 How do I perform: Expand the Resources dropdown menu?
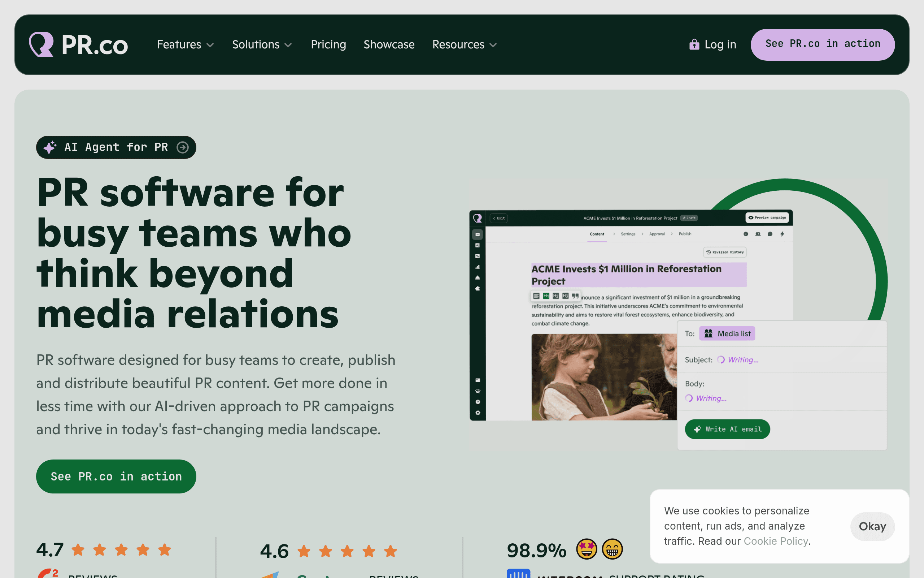pos(464,45)
